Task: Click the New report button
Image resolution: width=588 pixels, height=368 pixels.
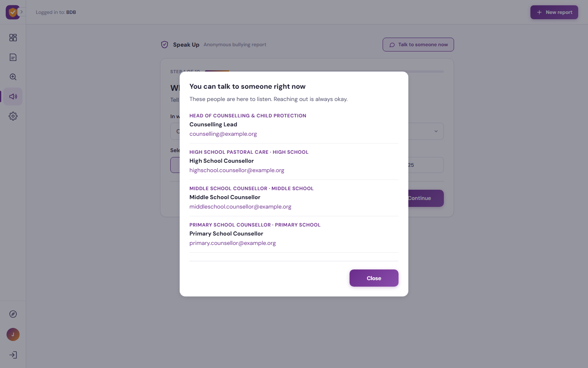Action: (x=554, y=12)
